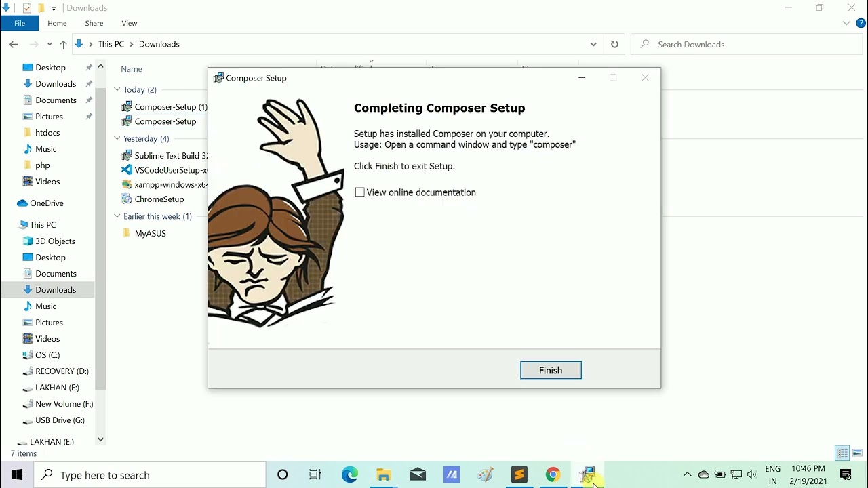Select MyASUS folder
Screen dimensions: 868x488
pos(144,233)
